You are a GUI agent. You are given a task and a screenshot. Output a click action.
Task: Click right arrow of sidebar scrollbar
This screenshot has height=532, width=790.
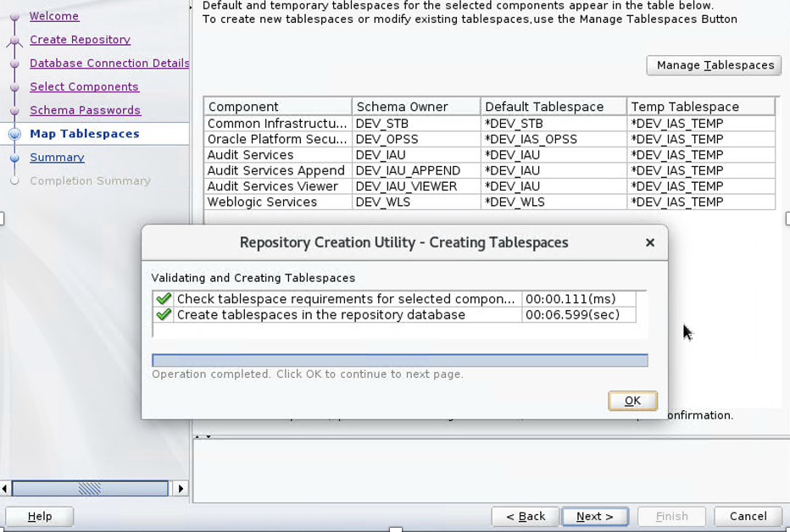(x=181, y=488)
